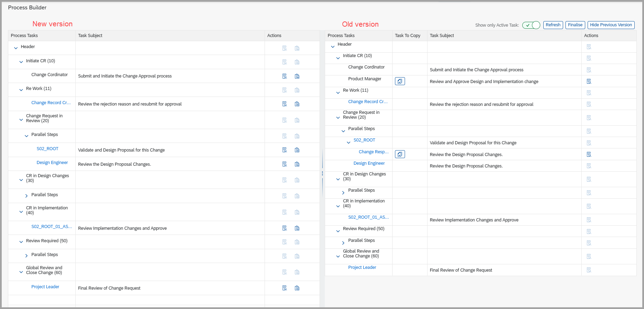Viewport: 644px width, 309px height.
Task: Click paste icon in new version Design Engineer row
Action: coord(297,164)
